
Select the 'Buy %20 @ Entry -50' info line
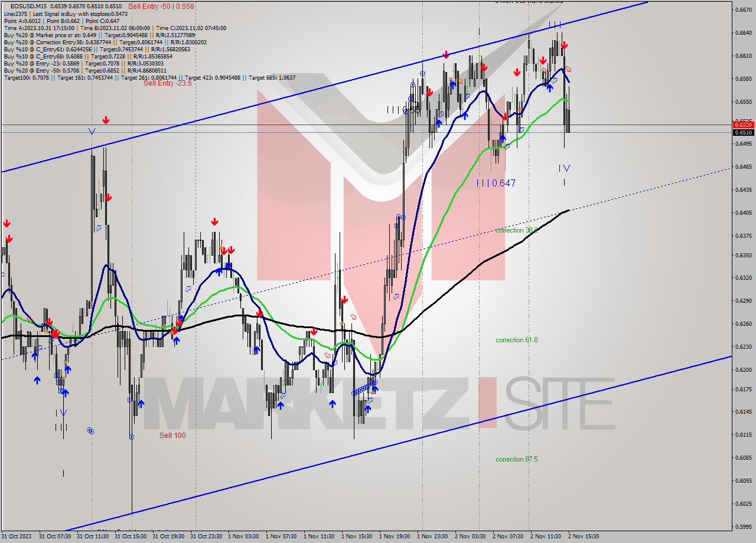tap(86, 70)
